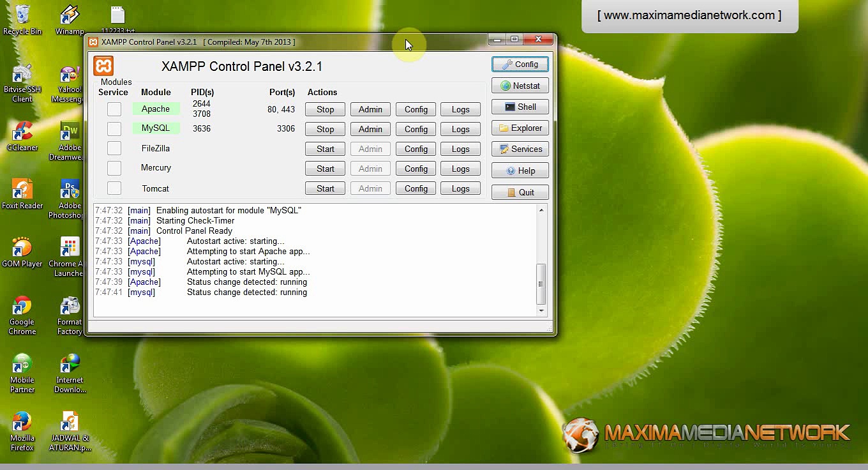Viewport: 868px width, 470px height.
Task: Stop the Apache module
Action: [x=325, y=109]
